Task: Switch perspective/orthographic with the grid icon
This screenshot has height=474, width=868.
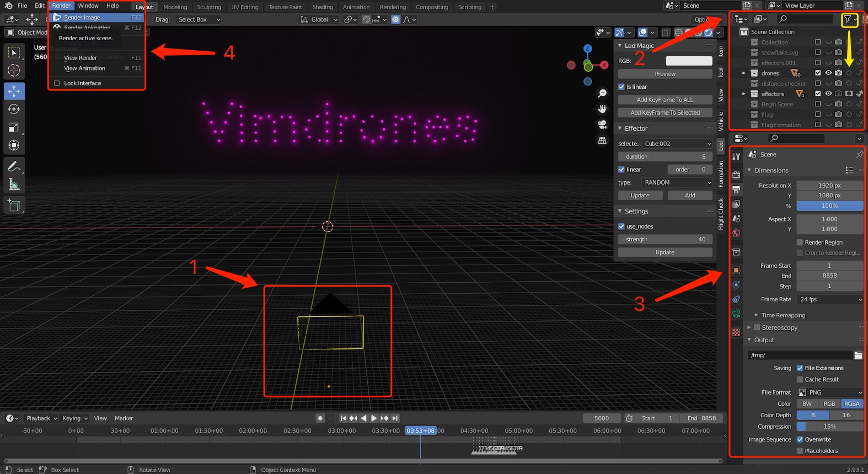Action: click(x=602, y=140)
